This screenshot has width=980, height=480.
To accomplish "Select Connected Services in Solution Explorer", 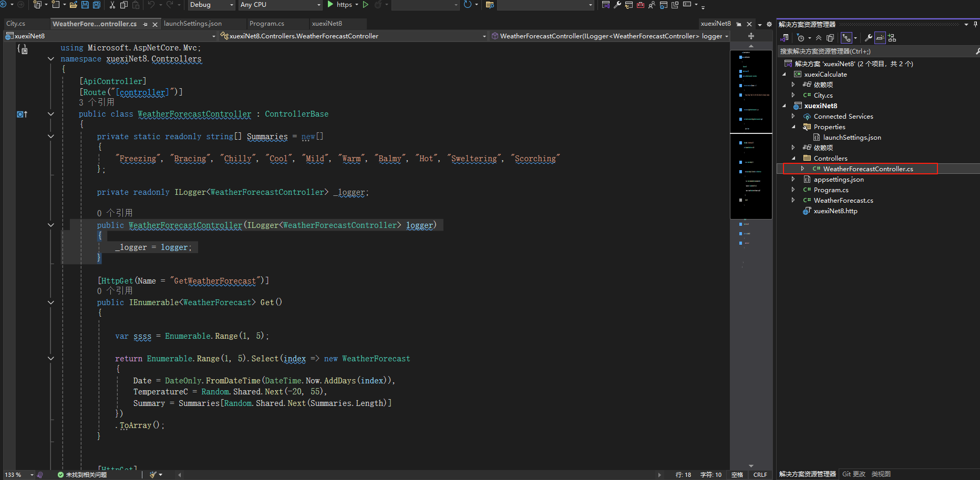I will (843, 117).
